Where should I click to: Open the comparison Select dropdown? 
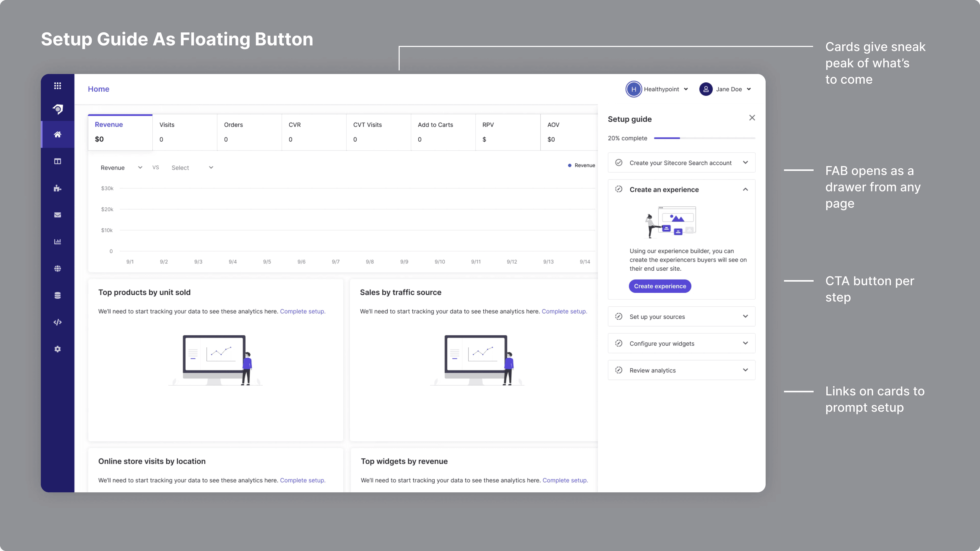coord(192,168)
